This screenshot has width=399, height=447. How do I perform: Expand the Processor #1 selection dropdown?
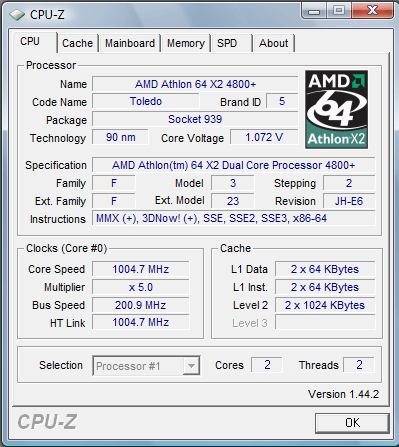[x=191, y=366]
